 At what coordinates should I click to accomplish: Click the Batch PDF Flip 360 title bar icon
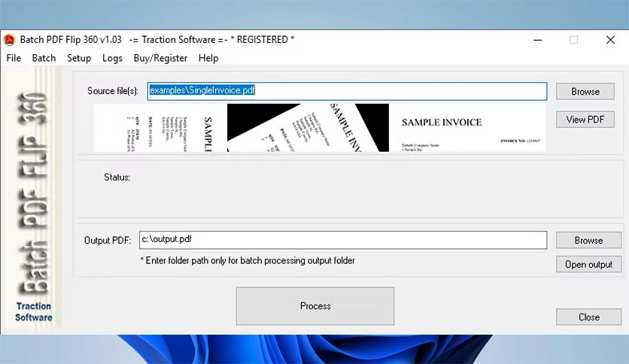(9, 40)
